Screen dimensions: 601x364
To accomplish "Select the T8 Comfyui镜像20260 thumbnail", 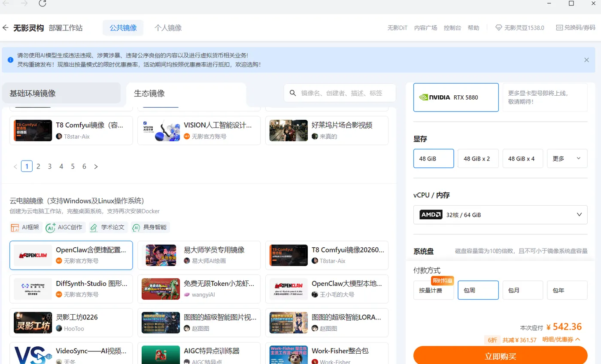I will (289, 255).
